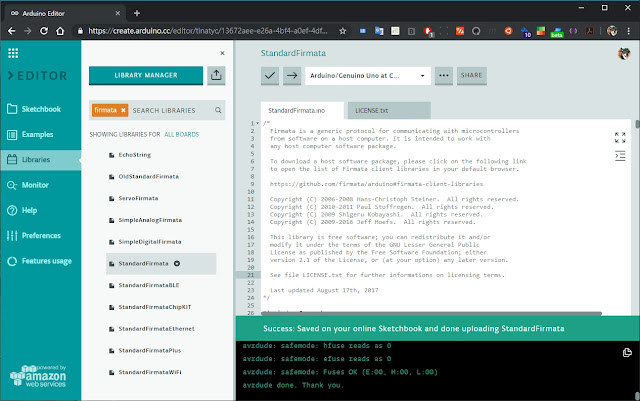Click the copy console output icon
Image resolution: width=640 pixels, height=401 pixels.
click(627, 352)
